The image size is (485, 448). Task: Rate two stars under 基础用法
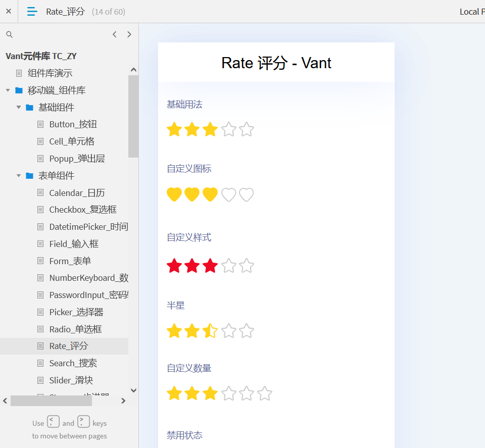pos(192,129)
